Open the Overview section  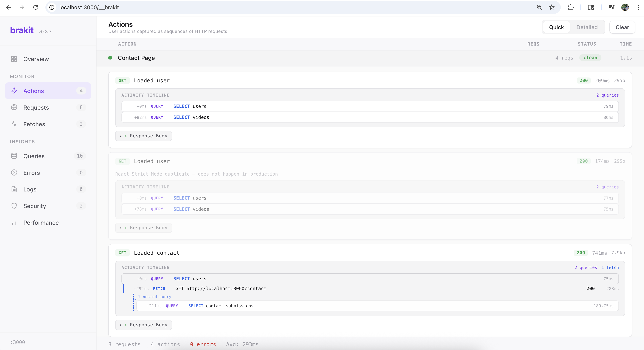coord(36,59)
